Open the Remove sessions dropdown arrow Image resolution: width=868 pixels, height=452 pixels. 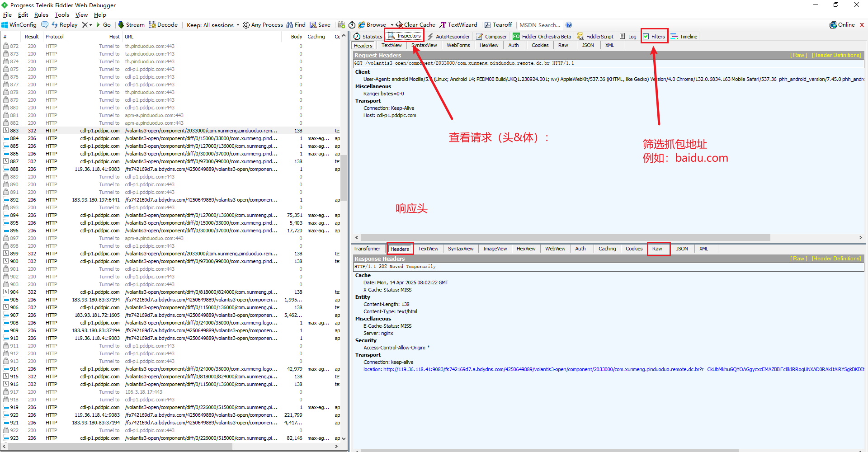pyautogui.click(x=90, y=25)
